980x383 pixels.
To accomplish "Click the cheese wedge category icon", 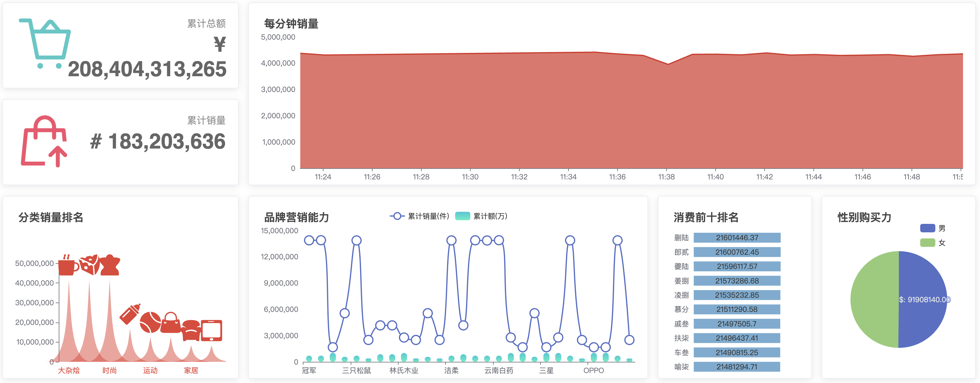I will (x=89, y=265).
